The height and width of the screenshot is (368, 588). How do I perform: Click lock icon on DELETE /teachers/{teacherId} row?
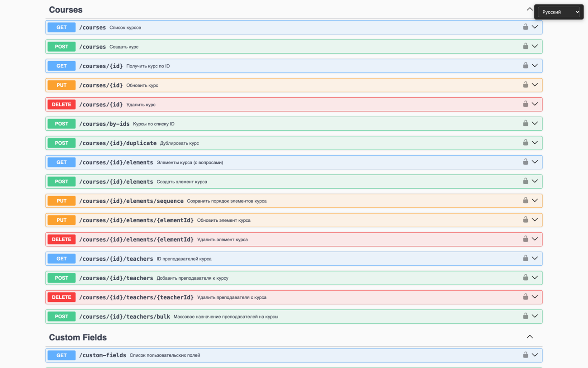click(526, 296)
